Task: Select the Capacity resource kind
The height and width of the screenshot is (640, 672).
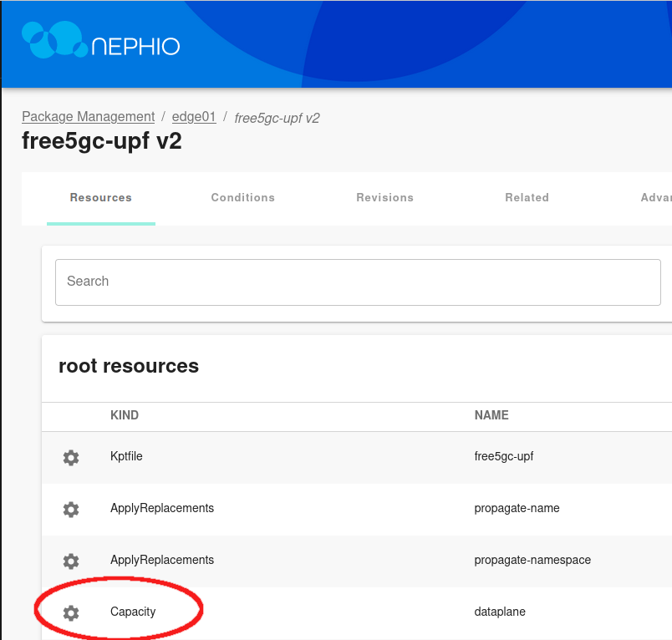Action: click(133, 612)
